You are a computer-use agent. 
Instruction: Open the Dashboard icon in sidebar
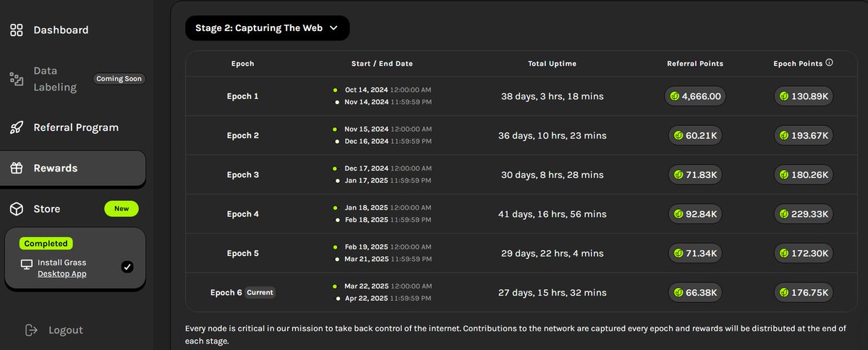pos(16,30)
